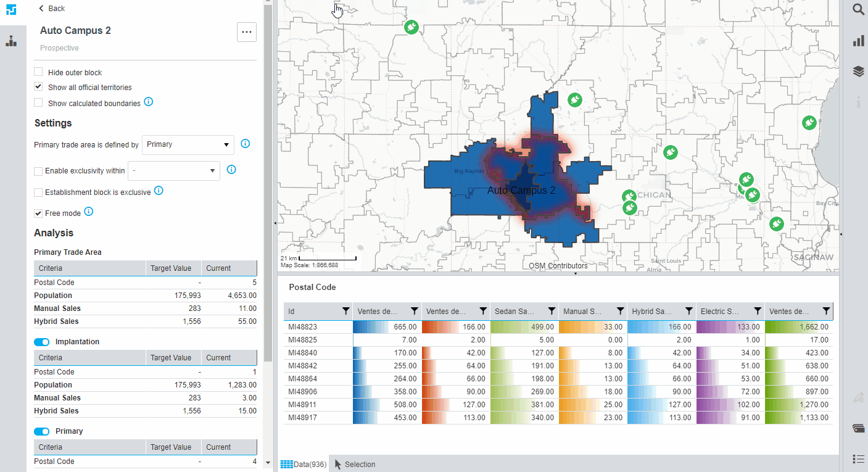
Task: Click the data grid icon beside Data(936)
Action: [x=287, y=464]
